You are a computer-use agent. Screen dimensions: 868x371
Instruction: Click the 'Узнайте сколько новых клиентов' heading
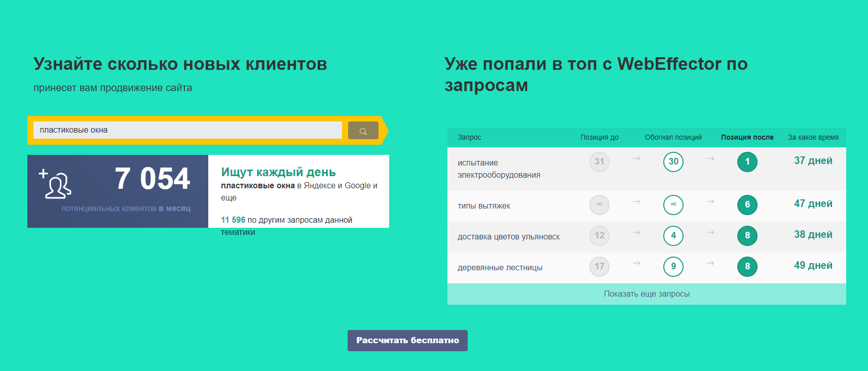point(180,64)
